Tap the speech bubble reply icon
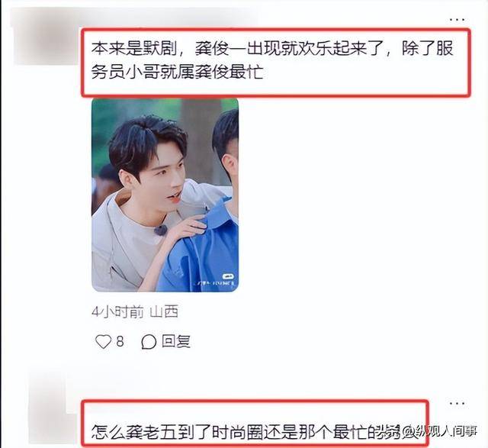Viewport: 488px width, 448px height. click(149, 342)
